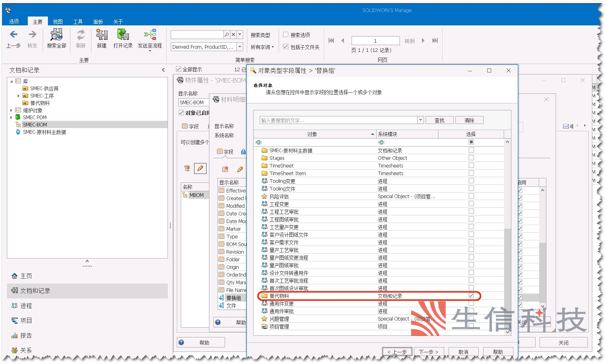Screen dimensions: 606x364
Task: Toggle the select-all checkbox in 选择 filter row
Action: click(x=471, y=142)
